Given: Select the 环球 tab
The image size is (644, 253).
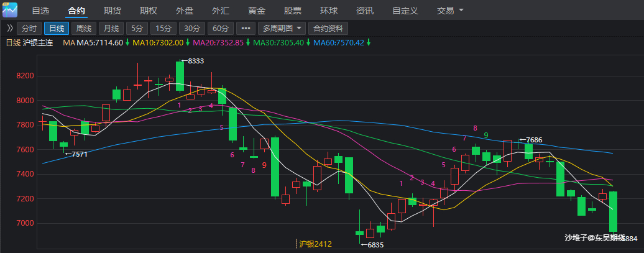Looking at the screenshot, I should point(329,11).
